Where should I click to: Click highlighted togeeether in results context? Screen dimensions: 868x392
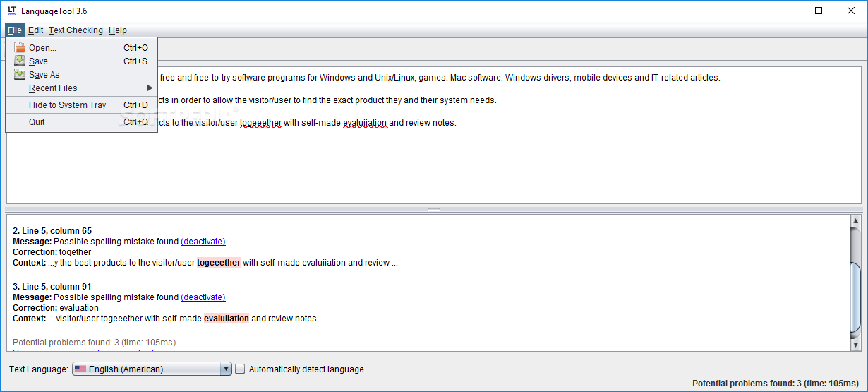pos(219,263)
